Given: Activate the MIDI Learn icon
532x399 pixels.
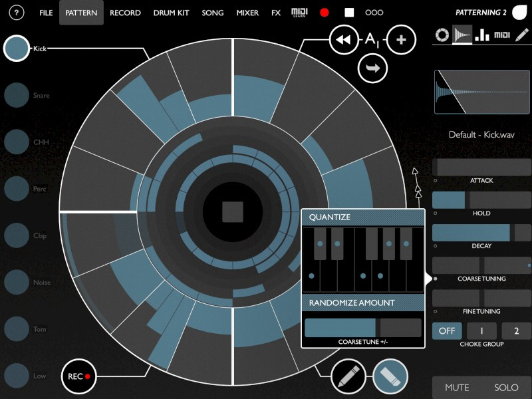Looking at the screenshot, I should pyautogui.click(x=299, y=13).
